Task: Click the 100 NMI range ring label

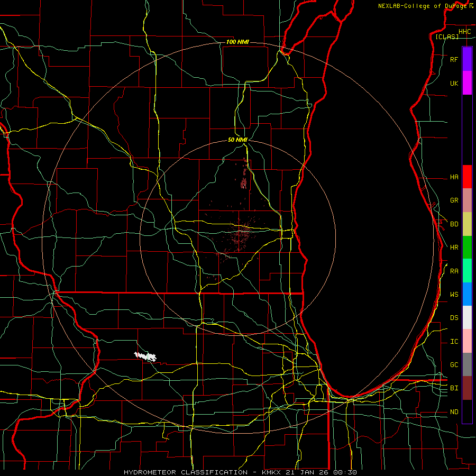Action: [237, 42]
